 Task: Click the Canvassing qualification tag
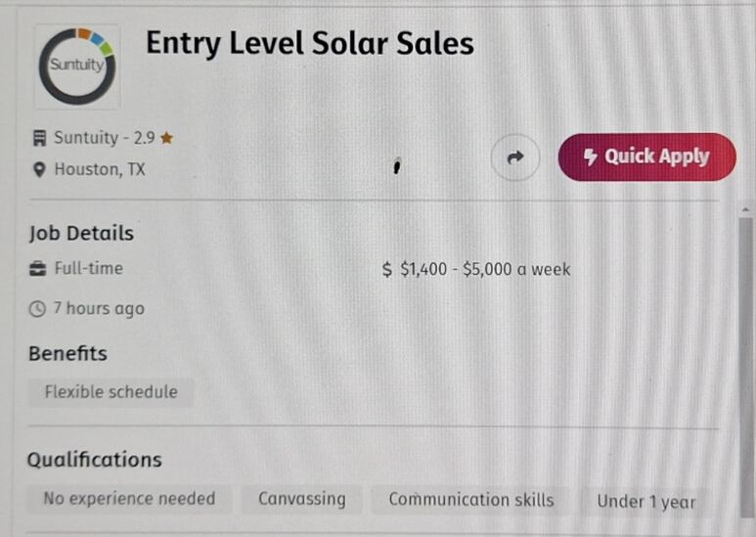(x=302, y=499)
